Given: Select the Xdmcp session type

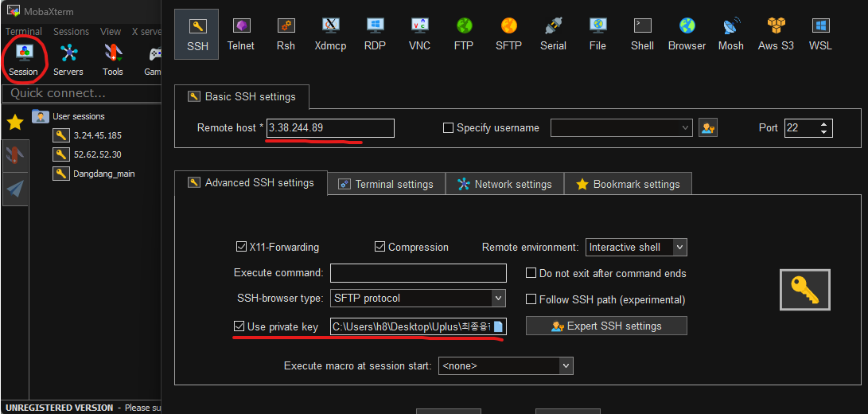Looking at the screenshot, I should [330, 34].
